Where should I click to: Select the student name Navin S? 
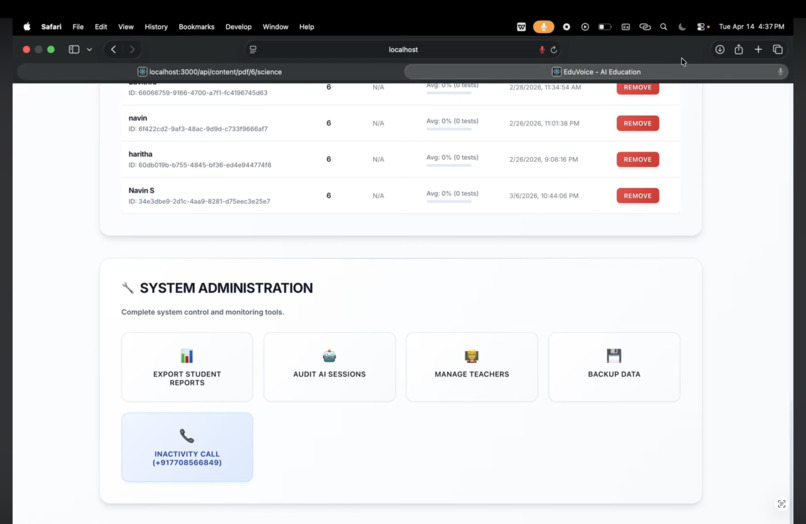[141, 190]
